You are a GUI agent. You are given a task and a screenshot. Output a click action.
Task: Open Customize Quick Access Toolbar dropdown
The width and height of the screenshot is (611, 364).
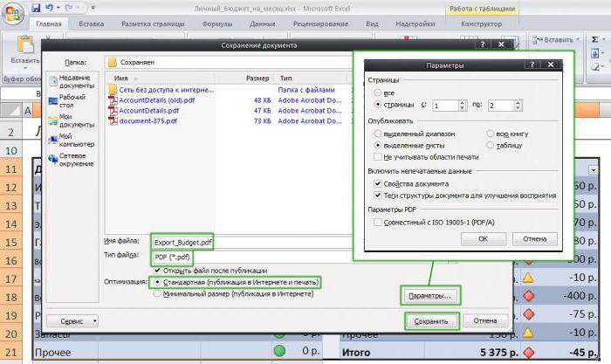pos(93,8)
